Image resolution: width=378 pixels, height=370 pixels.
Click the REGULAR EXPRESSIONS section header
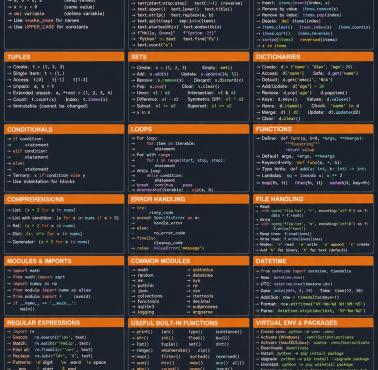(64, 323)
